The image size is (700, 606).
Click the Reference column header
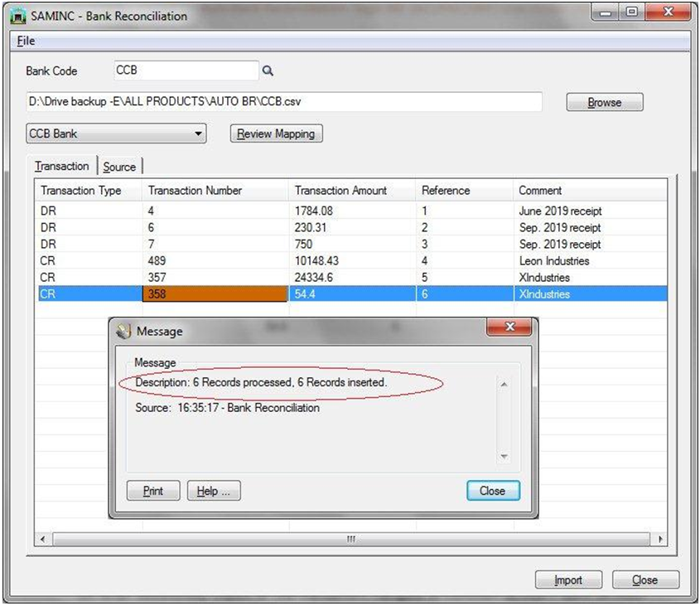coord(464,191)
